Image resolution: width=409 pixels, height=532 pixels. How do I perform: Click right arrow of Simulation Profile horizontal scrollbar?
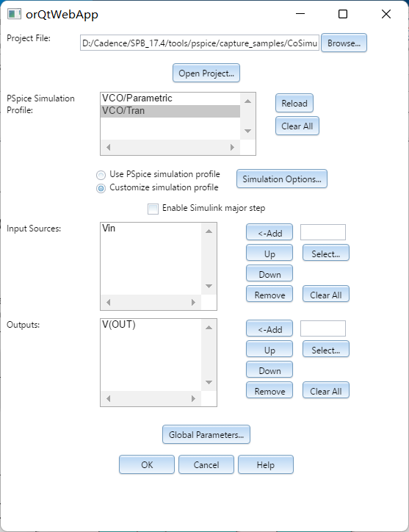tap(232, 147)
